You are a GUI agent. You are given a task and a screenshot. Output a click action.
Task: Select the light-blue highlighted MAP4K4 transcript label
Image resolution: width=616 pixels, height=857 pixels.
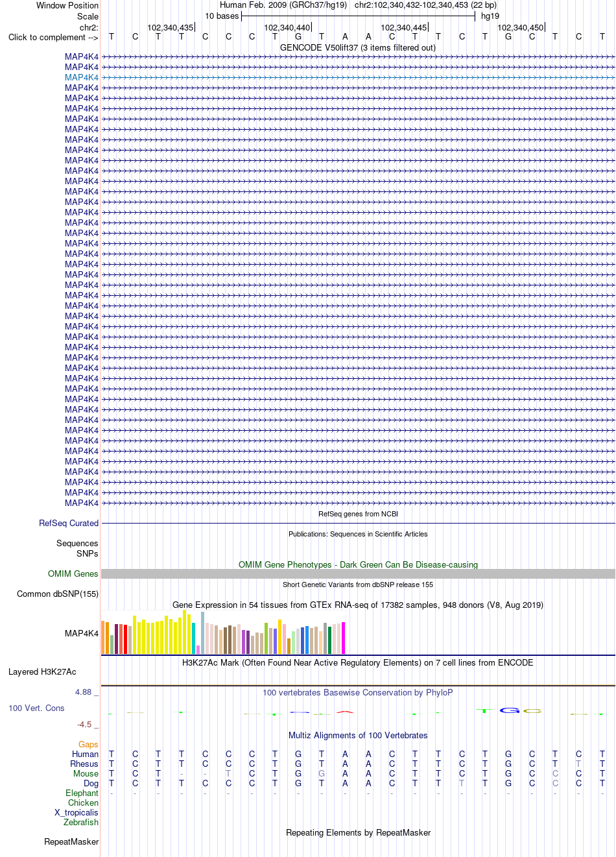click(82, 77)
